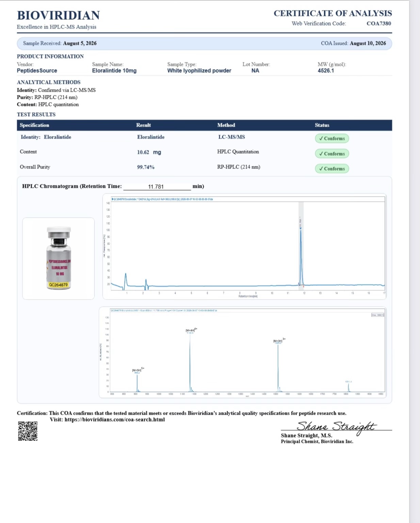420x523 pixels.
Task: Click the Status column header
Action: pyautogui.click(x=322, y=125)
